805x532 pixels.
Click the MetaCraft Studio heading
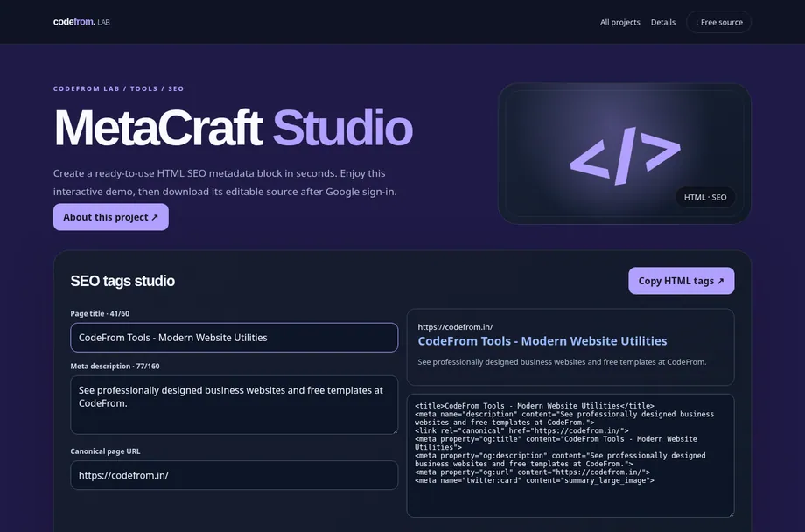[233, 128]
